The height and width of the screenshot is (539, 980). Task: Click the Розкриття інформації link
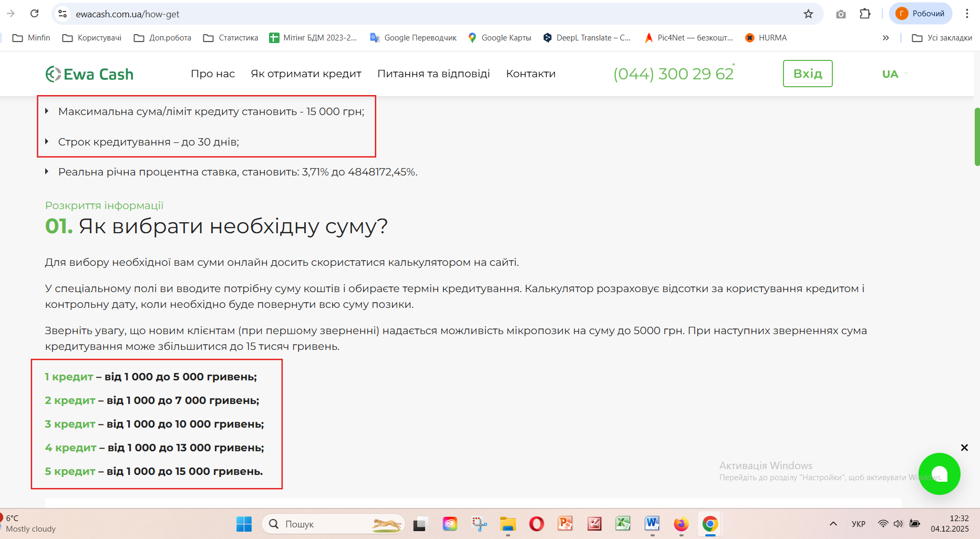click(104, 205)
